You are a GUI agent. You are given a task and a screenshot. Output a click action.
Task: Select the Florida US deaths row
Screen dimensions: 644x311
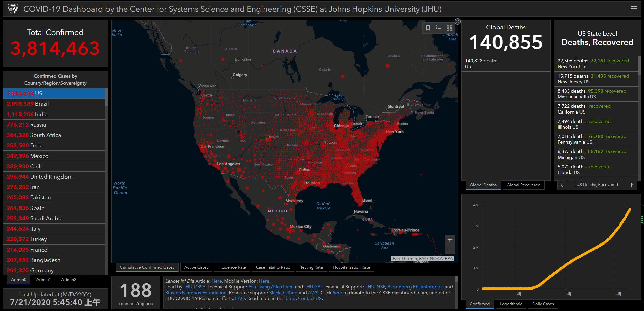pyautogui.click(x=596, y=169)
